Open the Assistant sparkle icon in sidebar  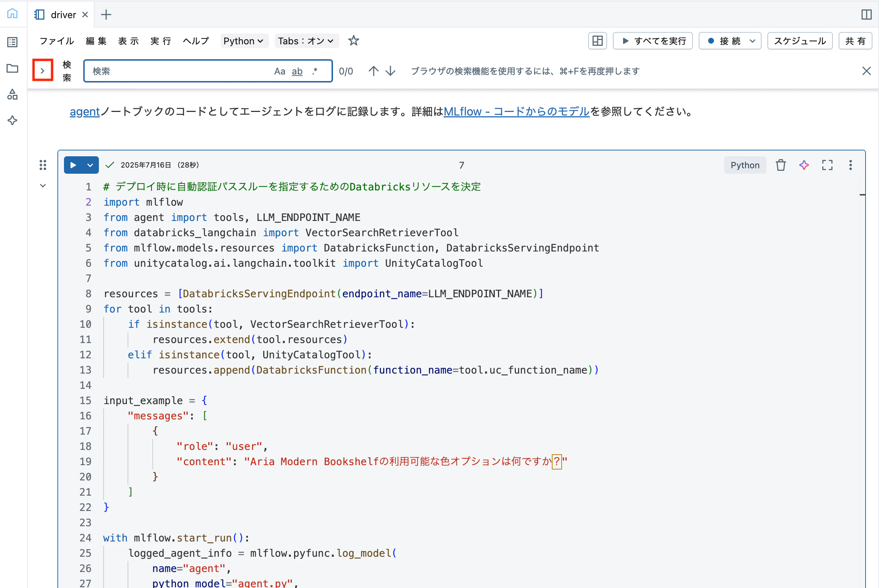pos(12,120)
